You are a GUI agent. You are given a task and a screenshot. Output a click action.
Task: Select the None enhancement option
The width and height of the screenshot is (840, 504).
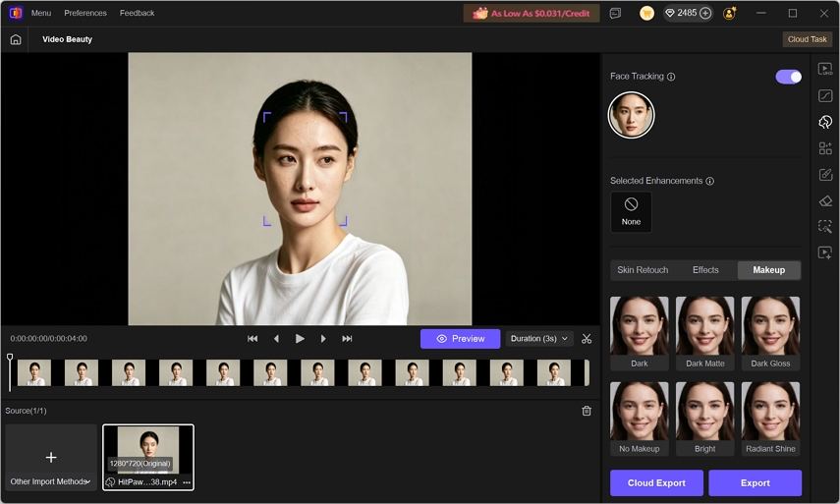point(631,212)
